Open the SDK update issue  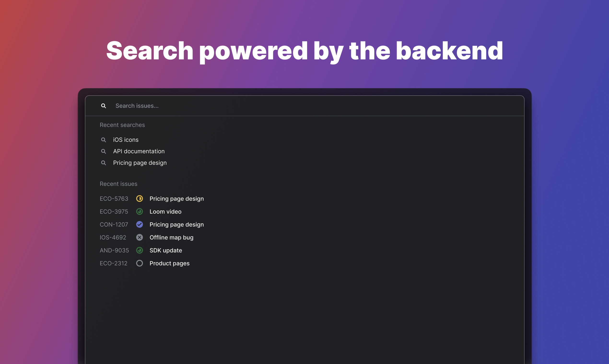click(166, 250)
